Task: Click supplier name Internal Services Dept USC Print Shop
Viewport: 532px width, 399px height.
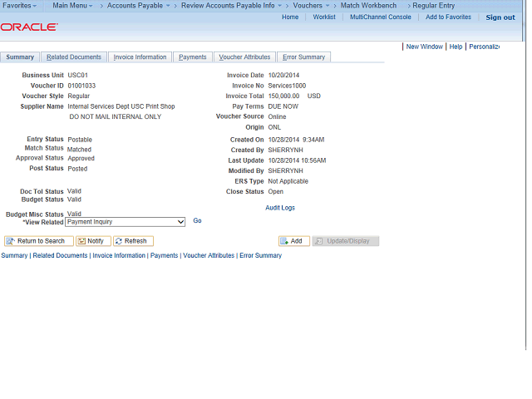Action: click(x=121, y=106)
